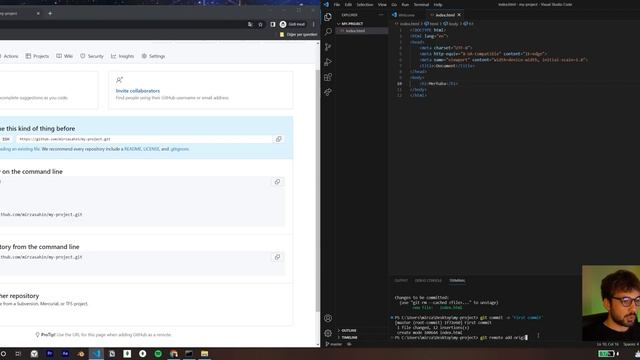
Task: Open the README link
Action: pyautogui.click(x=133, y=149)
